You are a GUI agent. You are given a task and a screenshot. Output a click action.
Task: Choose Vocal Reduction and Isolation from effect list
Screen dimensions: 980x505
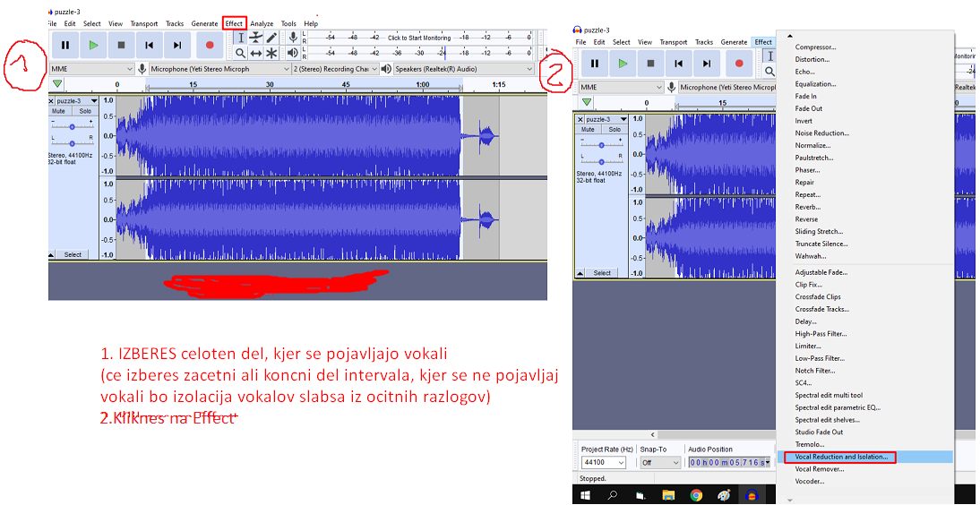click(x=841, y=457)
